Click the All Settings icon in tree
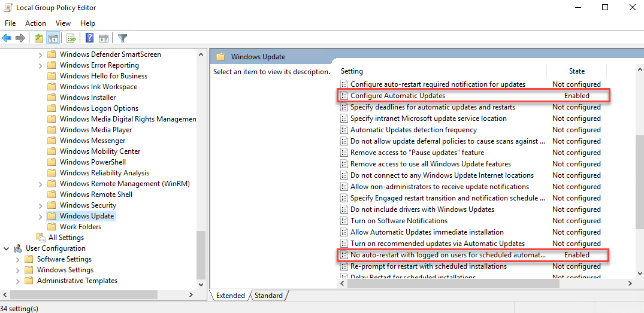The height and width of the screenshot is (313, 644). point(40,238)
